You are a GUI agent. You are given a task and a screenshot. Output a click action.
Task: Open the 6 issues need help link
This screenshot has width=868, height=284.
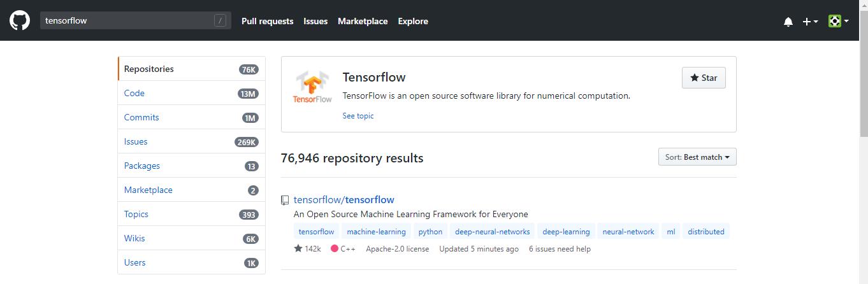pos(560,249)
